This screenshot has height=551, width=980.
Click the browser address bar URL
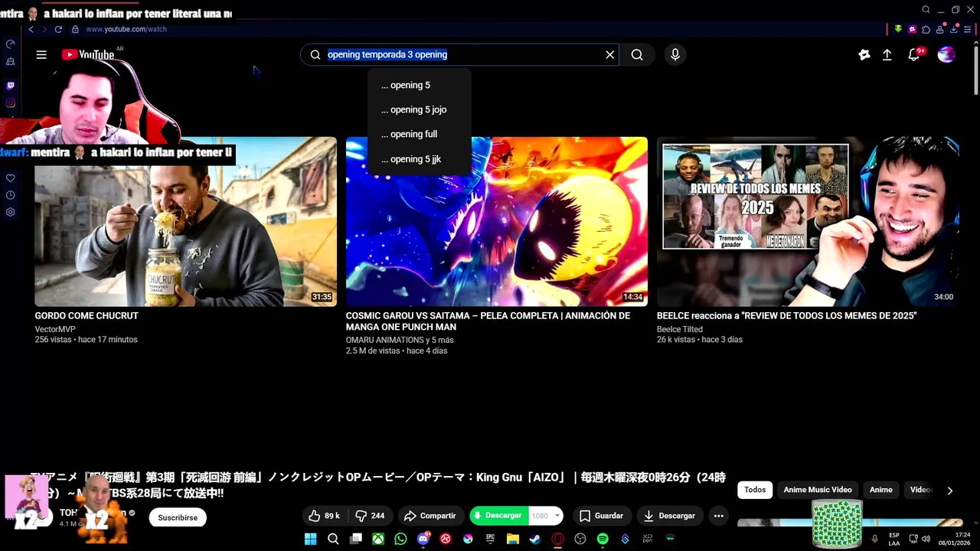tap(126, 29)
